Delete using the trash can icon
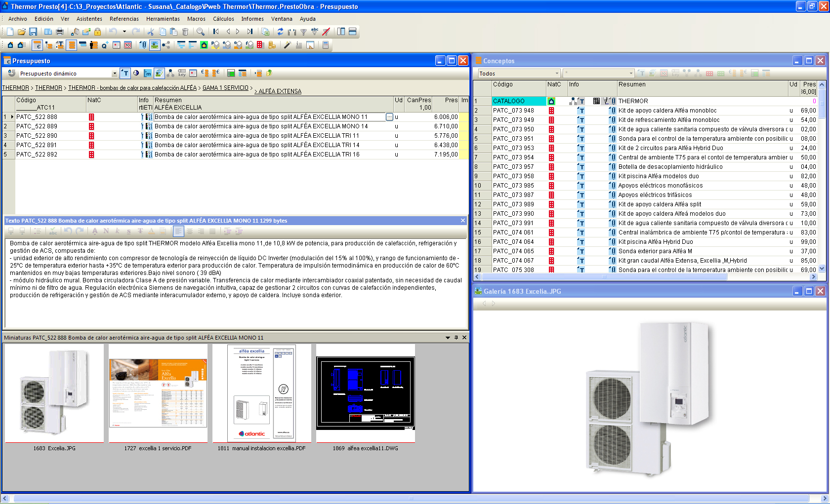This screenshot has height=504, width=830. (185, 32)
